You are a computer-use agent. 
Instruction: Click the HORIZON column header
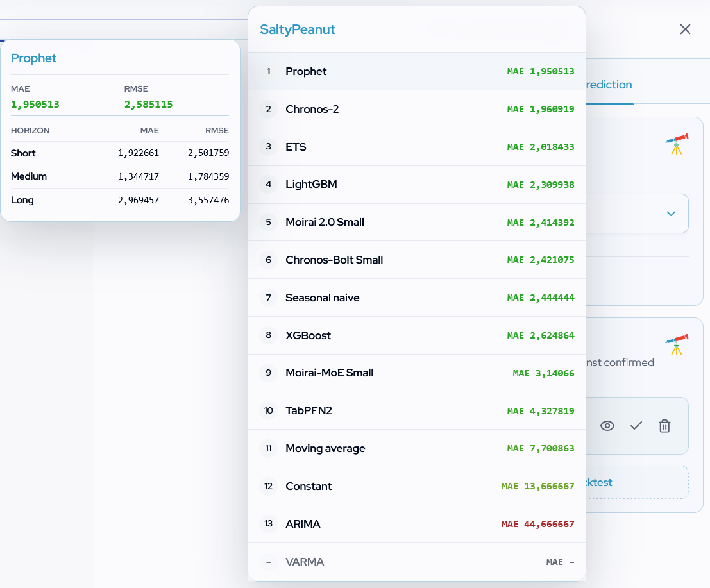tap(30, 130)
